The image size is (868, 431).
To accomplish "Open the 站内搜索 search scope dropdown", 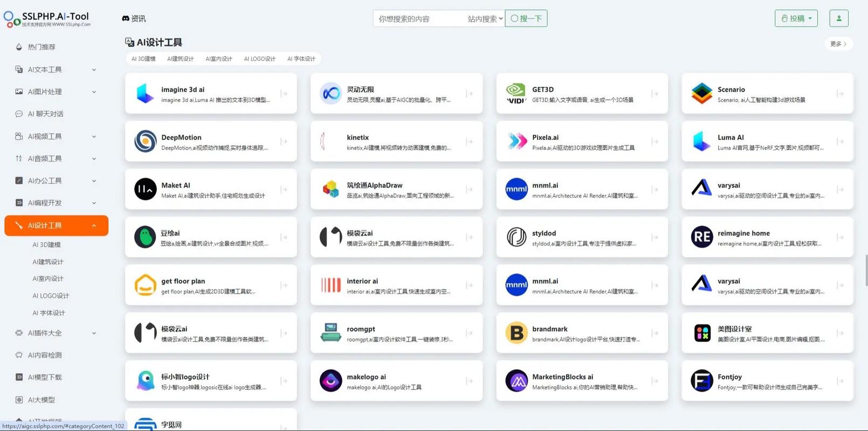I will [x=485, y=19].
